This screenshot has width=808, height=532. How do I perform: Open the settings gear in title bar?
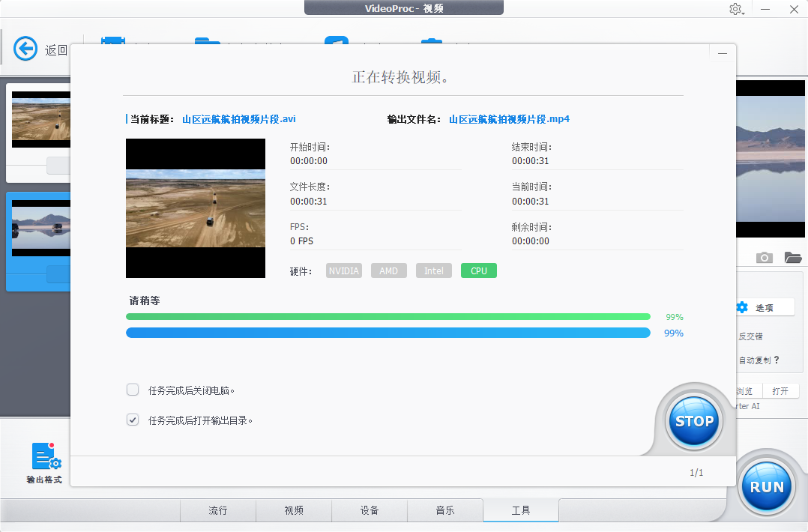click(x=735, y=9)
